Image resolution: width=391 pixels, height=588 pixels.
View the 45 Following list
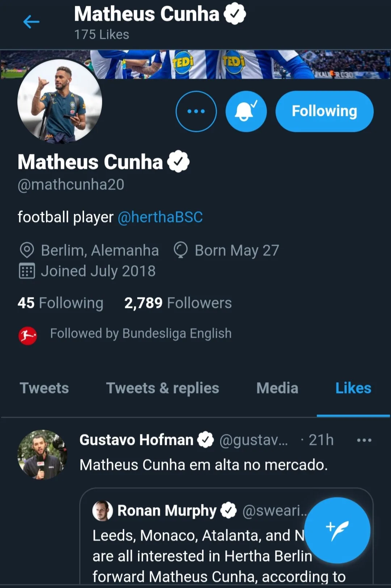tap(60, 303)
